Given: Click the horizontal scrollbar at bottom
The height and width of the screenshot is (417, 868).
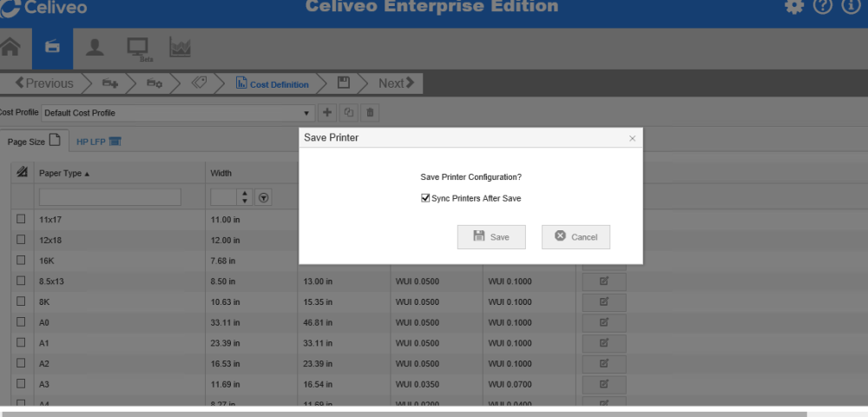Looking at the screenshot, I should tap(403, 414).
